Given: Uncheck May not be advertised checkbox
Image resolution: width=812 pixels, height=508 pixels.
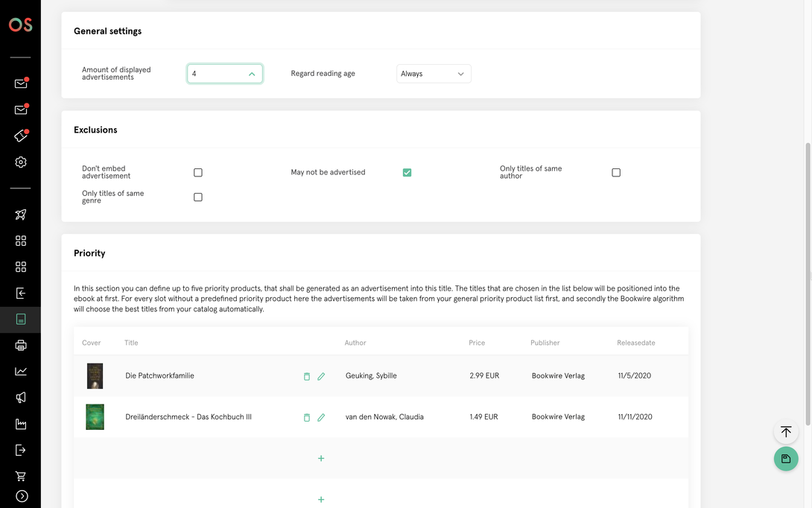Looking at the screenshot, I should click(407, 173).
